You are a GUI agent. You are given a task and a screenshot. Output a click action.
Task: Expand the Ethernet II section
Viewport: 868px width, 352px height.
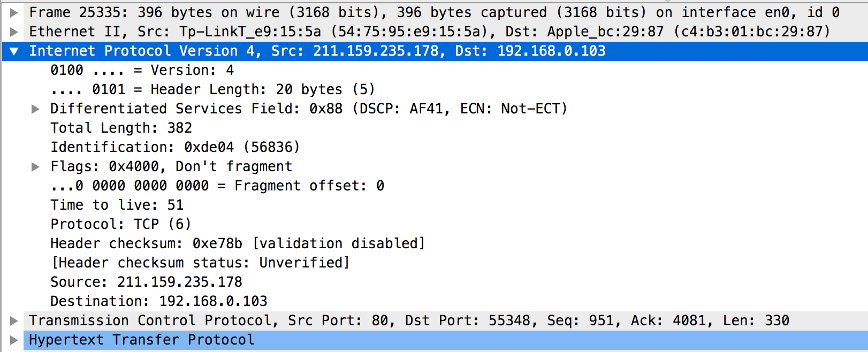pos(14,32)
